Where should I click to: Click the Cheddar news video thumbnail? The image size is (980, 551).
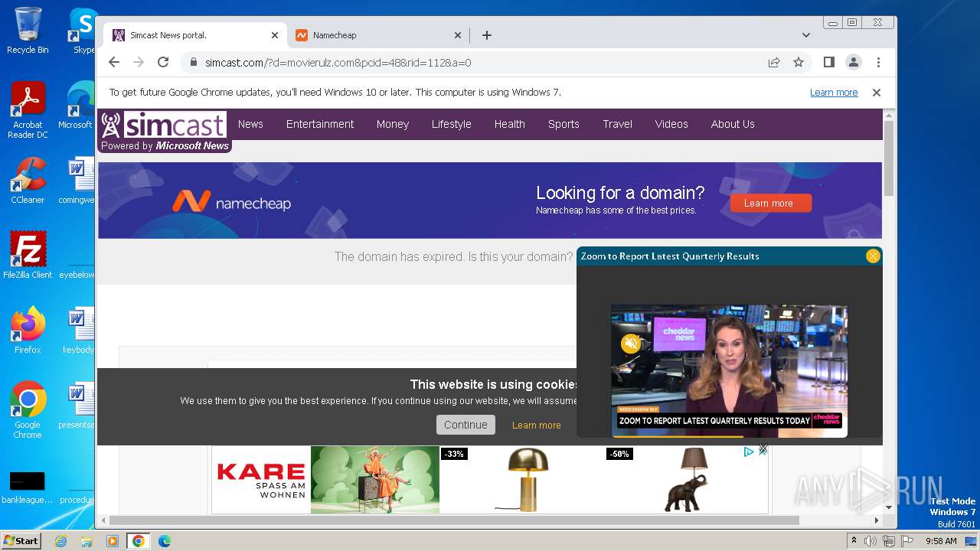tap(729, 370)
